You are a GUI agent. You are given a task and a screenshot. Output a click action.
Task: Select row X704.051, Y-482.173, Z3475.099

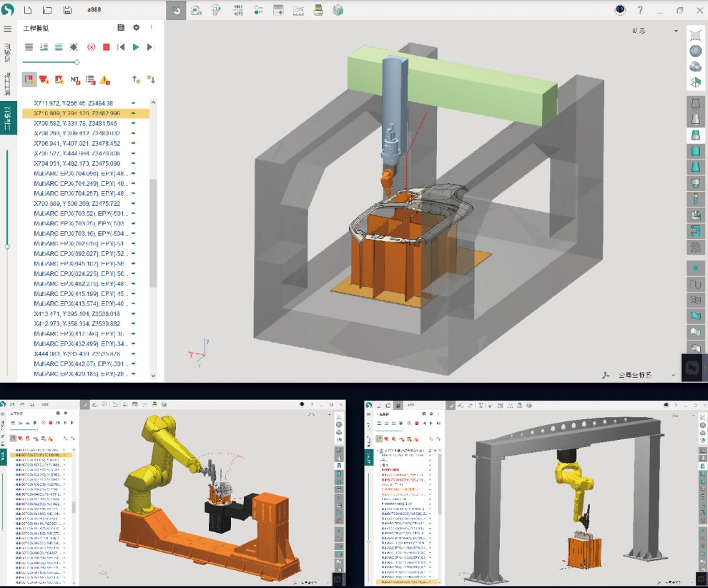click(86, 164)
